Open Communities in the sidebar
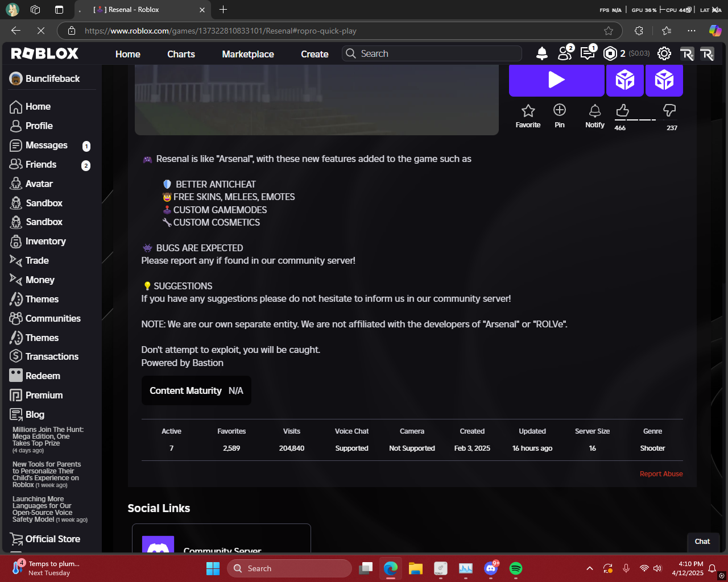This screenshot has width=728, height=582. point(45,319)
